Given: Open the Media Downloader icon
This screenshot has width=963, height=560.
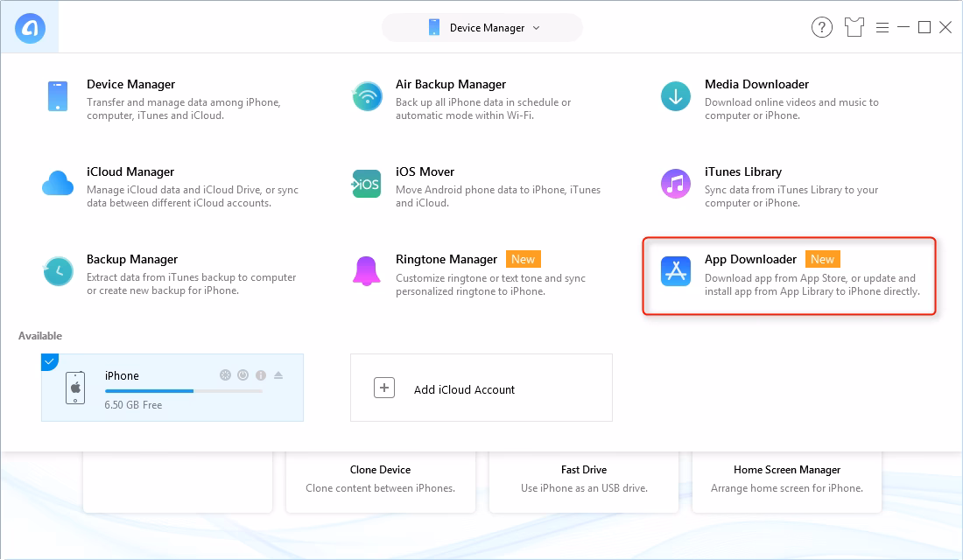Looking at the screenshot, I should point(675,96).
